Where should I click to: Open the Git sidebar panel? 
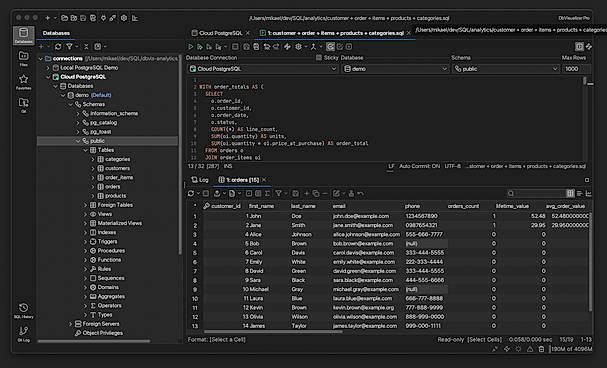24,104
